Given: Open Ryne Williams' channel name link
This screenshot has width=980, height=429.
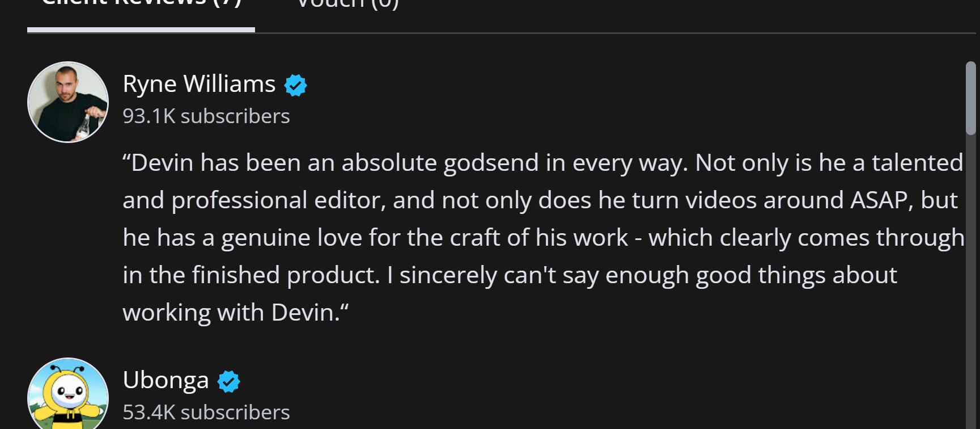Looking at the screenshot, I should (x=199, y=84).
